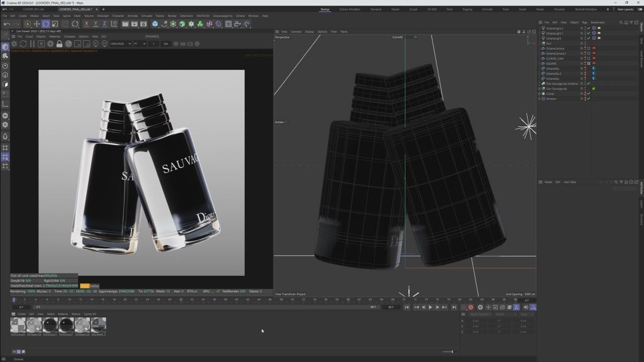The height and width of the screenshot is (362, 644).
Task: Toggle Y axis lock
Action: (x=96, y=25)
